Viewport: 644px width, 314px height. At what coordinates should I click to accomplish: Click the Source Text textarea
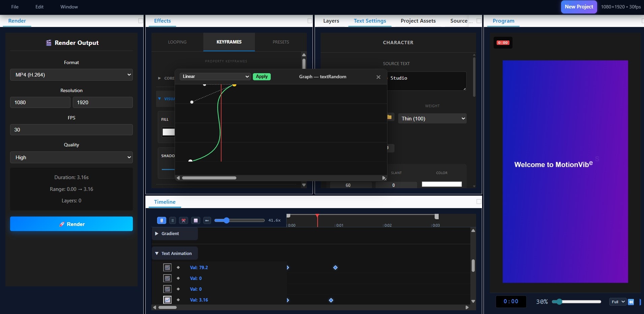(x=427, y=81)
